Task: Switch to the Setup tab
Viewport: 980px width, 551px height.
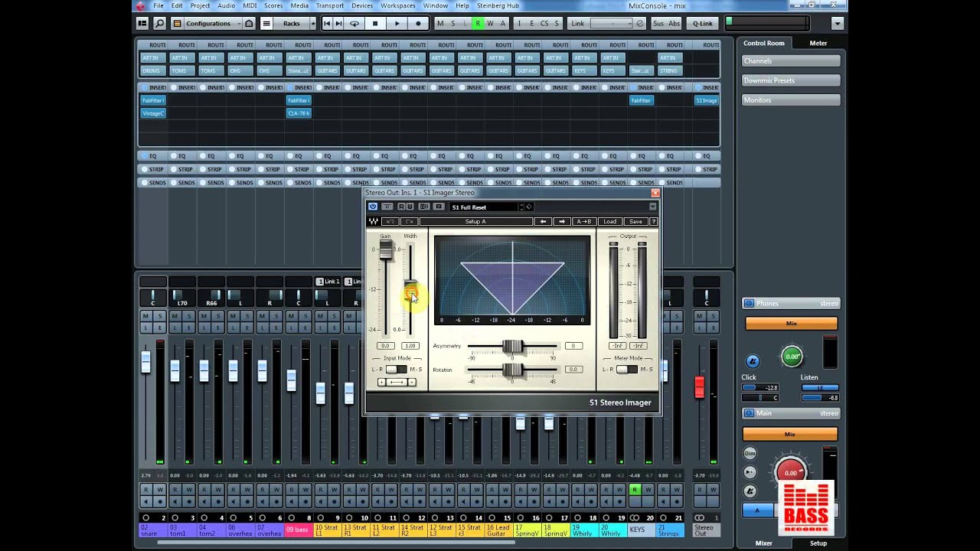Action: point(818,543)
